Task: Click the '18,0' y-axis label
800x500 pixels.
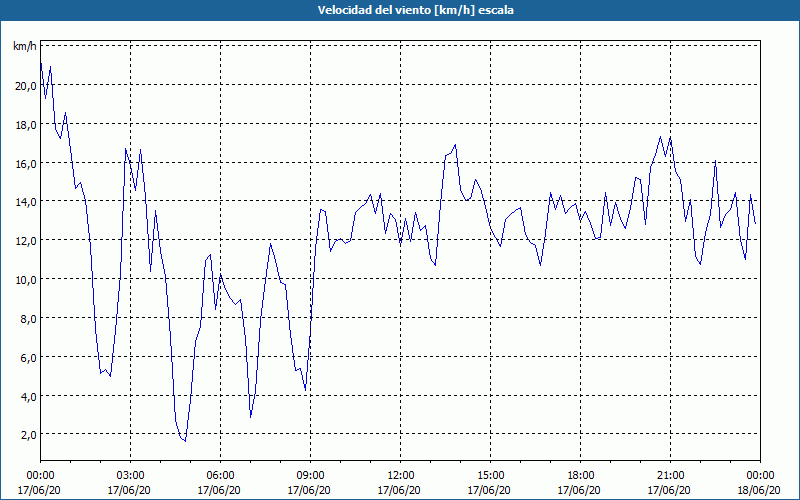Action: click(x=26, y=124)
